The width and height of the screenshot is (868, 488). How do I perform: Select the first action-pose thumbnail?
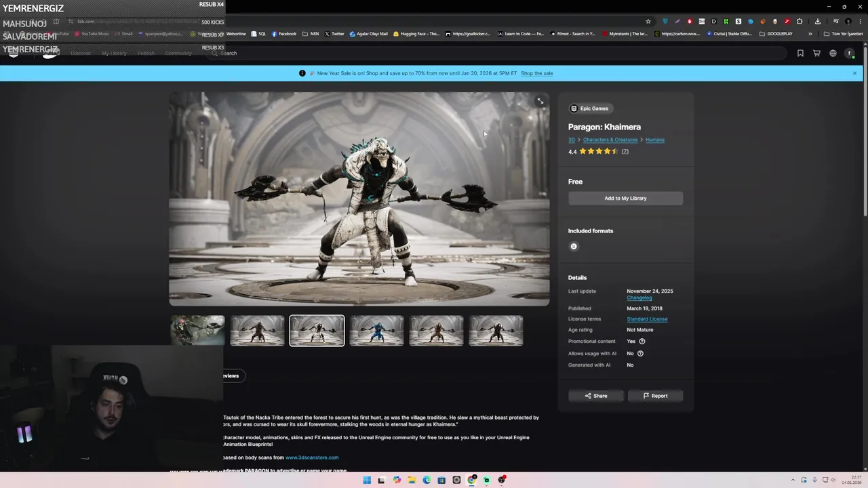tap(197, 331)
